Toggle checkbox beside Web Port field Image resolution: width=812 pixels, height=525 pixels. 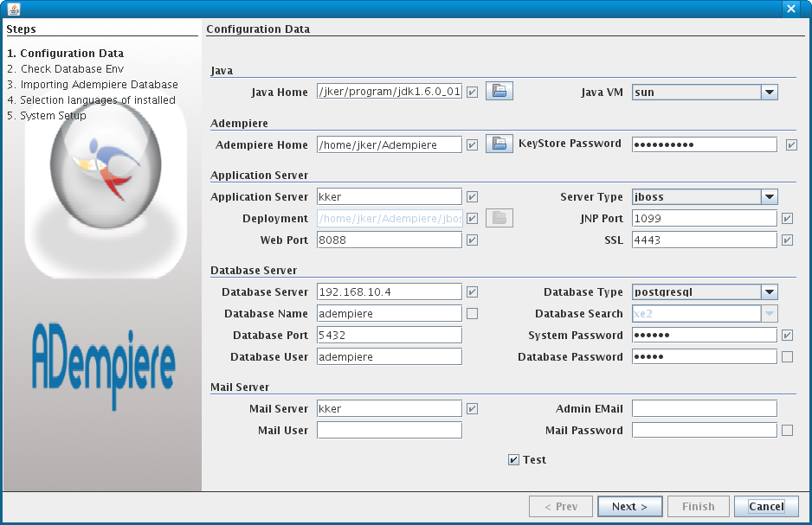click(x=473, y=240)
